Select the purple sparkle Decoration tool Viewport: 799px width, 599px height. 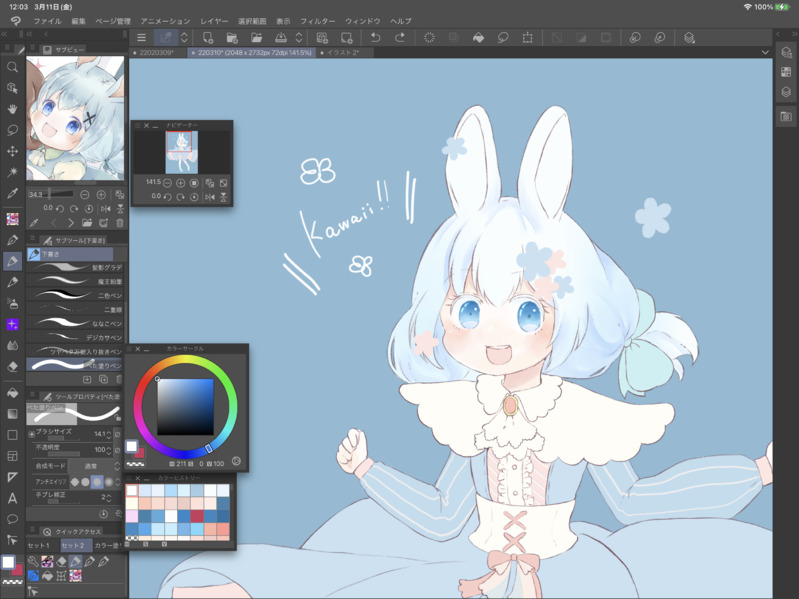click(12, 324)
